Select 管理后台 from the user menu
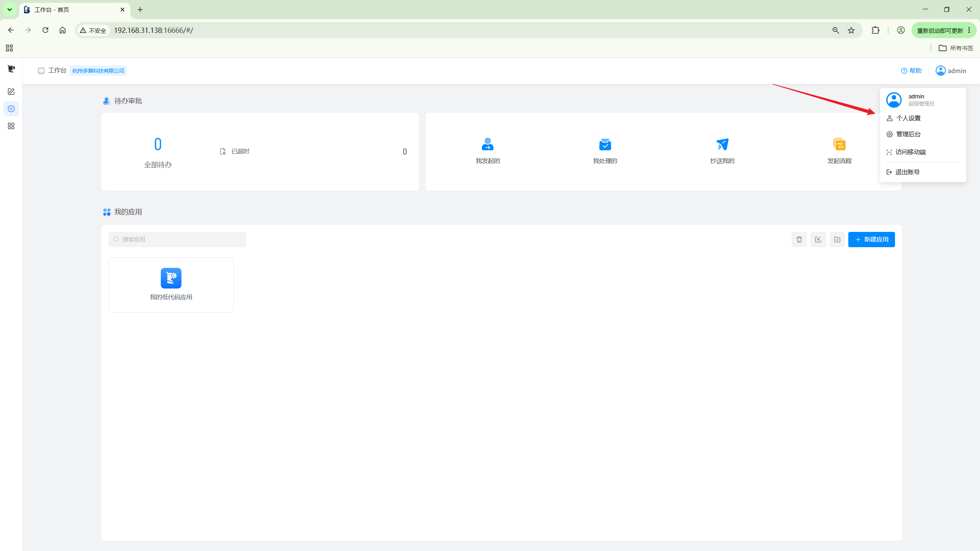The image size is (980, 551). click(x=923, y=134)
